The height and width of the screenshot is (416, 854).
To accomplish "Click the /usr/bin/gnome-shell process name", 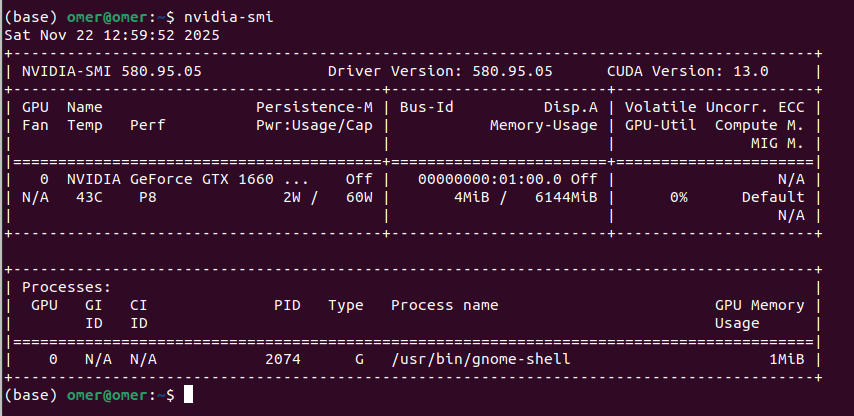I will pos(481,359).
